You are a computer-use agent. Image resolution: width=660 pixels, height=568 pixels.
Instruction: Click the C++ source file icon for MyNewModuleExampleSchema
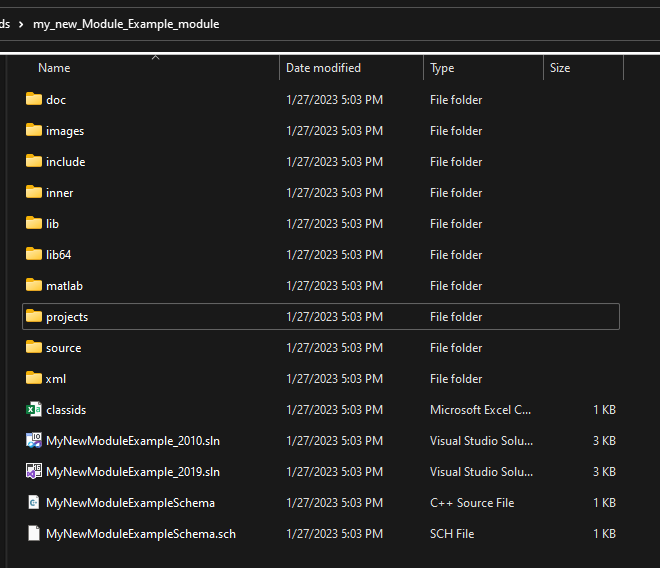(x=34, y=503)
